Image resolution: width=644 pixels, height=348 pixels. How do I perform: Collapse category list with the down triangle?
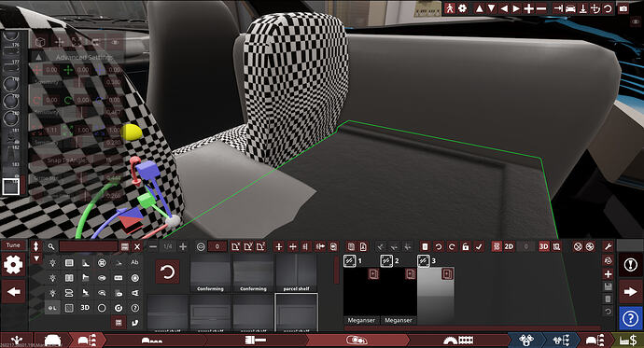(x=36, y=258)
